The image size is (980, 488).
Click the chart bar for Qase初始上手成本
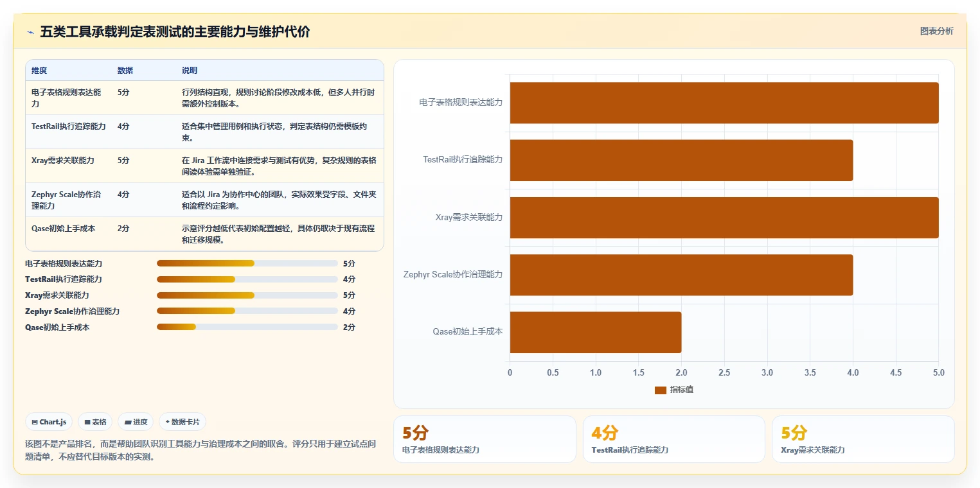596,332
